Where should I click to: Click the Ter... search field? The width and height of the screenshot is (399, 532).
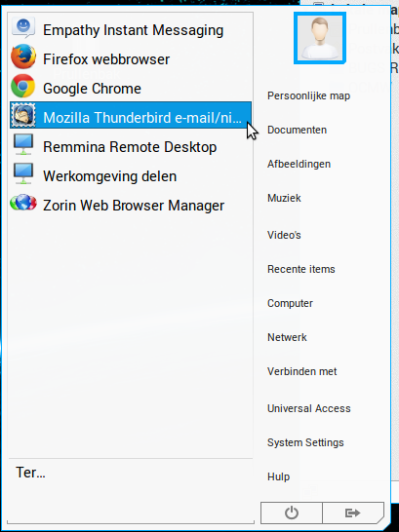(131, 473)
